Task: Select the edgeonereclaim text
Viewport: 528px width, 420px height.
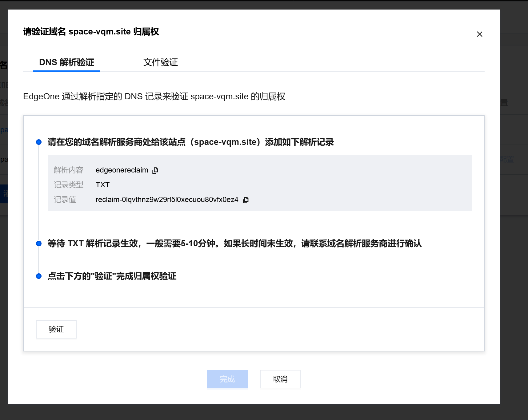Action: (122, 170)
